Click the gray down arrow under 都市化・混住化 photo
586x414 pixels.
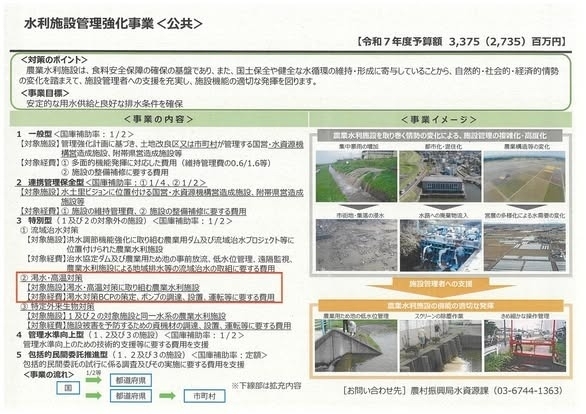point(442,208)
